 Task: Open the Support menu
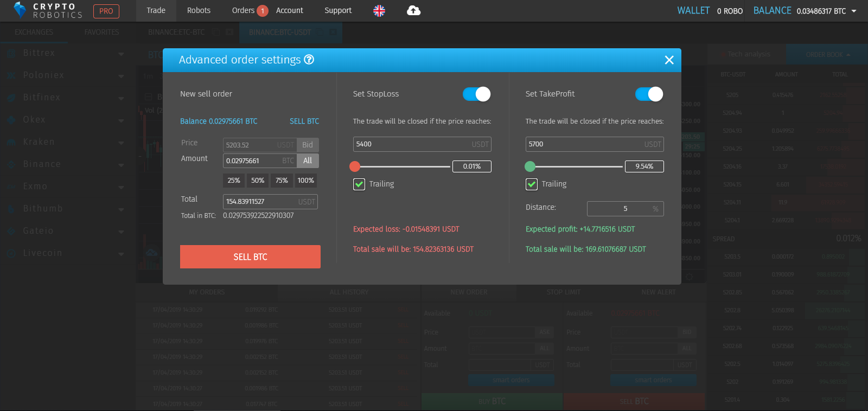pyautogui.click(x=338, y=10)
